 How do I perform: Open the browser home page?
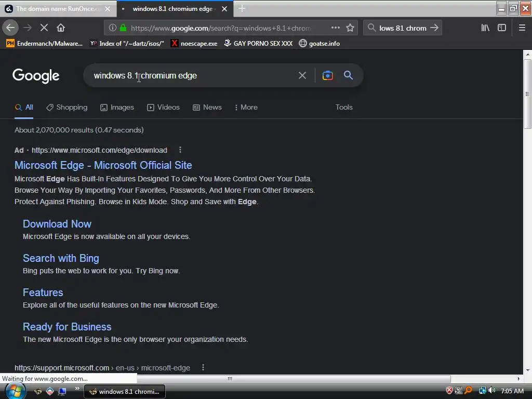coord(61,28)
